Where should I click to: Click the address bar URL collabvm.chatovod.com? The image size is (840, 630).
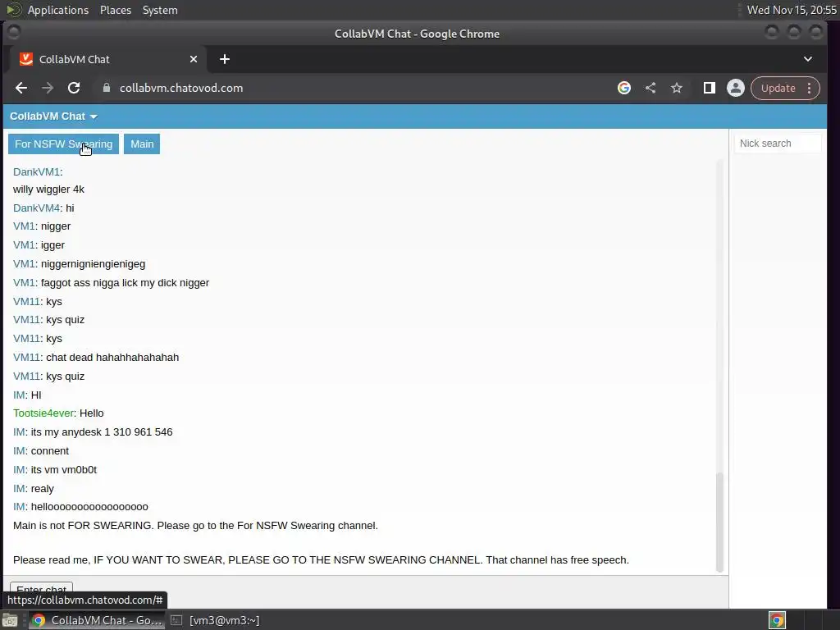181,88
